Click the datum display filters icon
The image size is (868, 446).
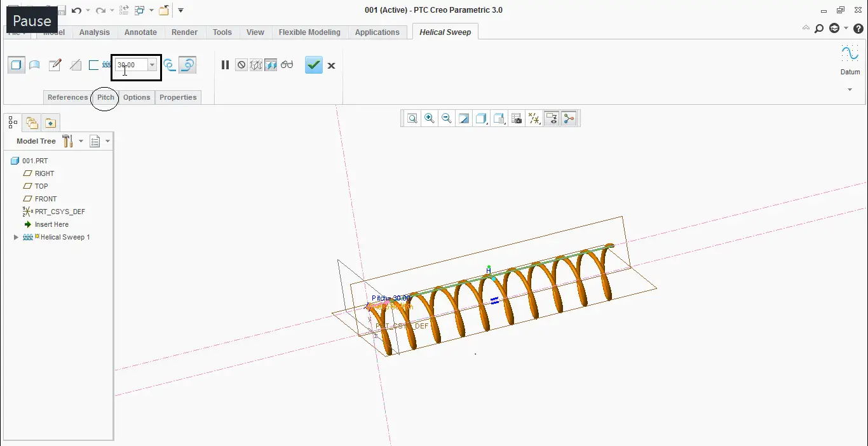tap(534, 118)
